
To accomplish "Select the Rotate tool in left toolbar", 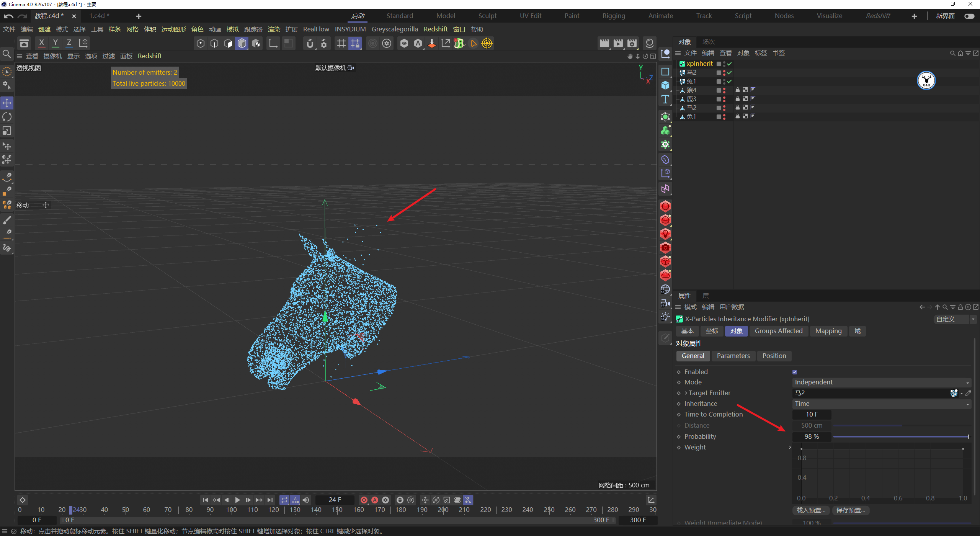I will (x=7, y=117).
